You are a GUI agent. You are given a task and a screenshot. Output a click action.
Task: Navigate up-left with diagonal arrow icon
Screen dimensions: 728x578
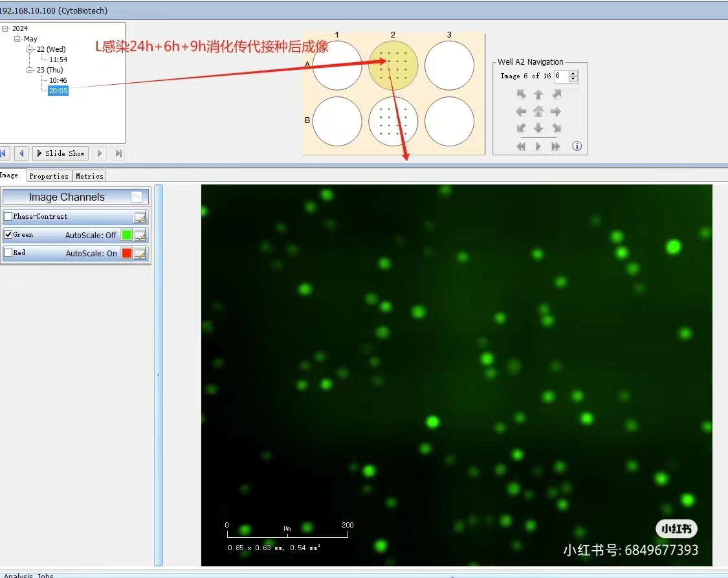[522, 94]
